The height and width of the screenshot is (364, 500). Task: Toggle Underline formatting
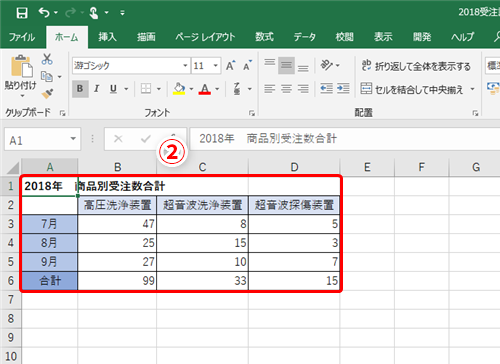click(x=113, y=89)
